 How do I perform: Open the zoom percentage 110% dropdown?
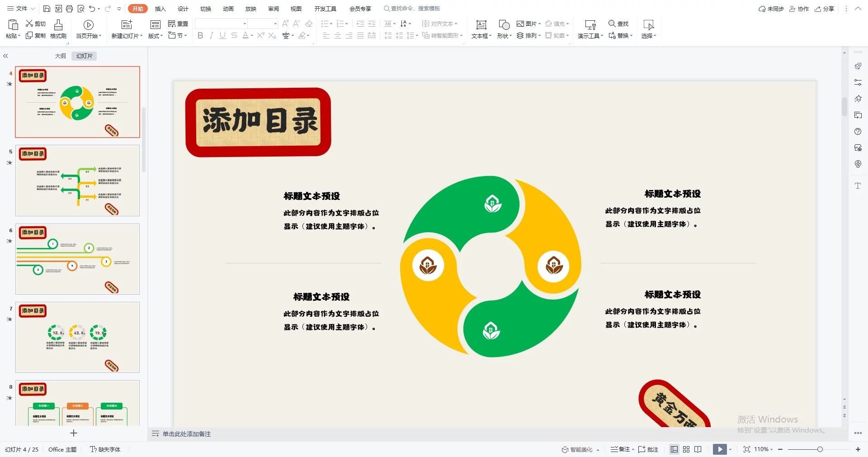[763, 449]
